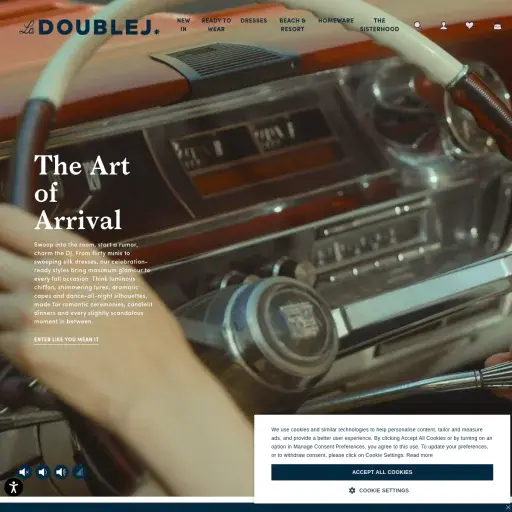Follow the Enter Like You Mean It link

[x=66, y=340]
